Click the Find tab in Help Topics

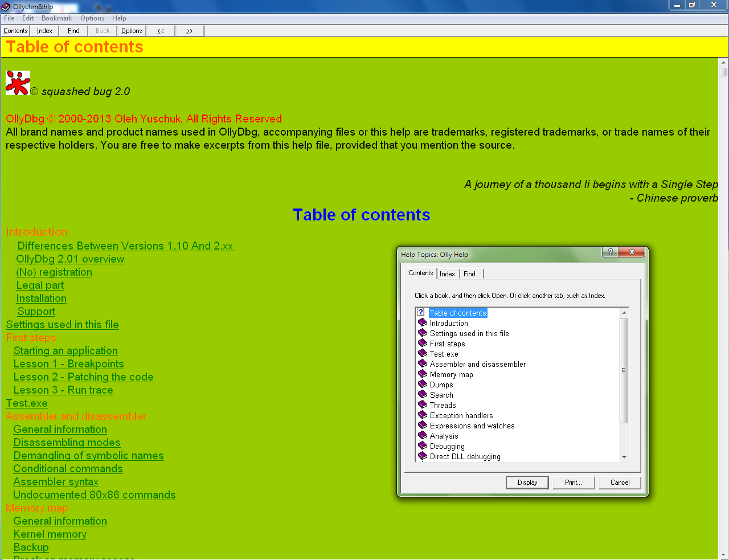(x=469, y=274)
